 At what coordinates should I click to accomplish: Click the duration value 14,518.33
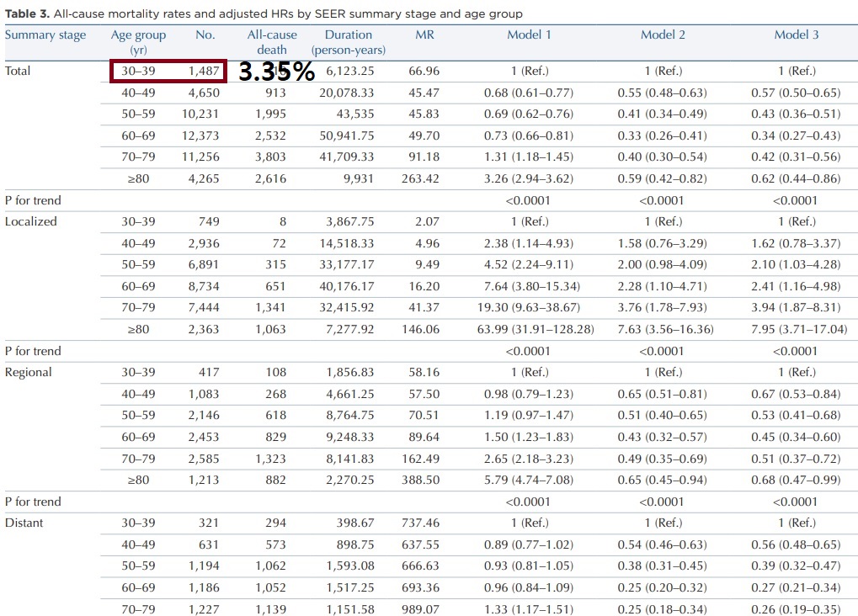click(x=347, y=243)
